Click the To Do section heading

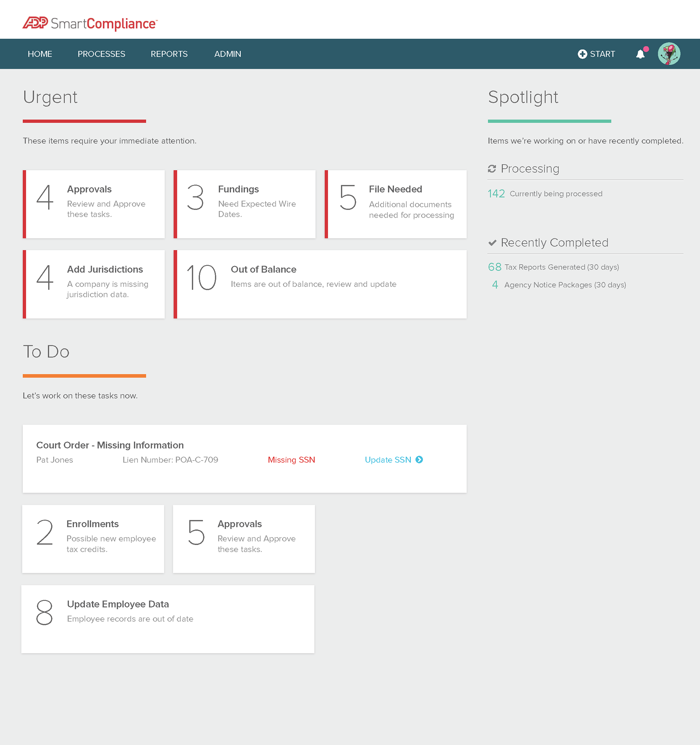pos(46,351)
